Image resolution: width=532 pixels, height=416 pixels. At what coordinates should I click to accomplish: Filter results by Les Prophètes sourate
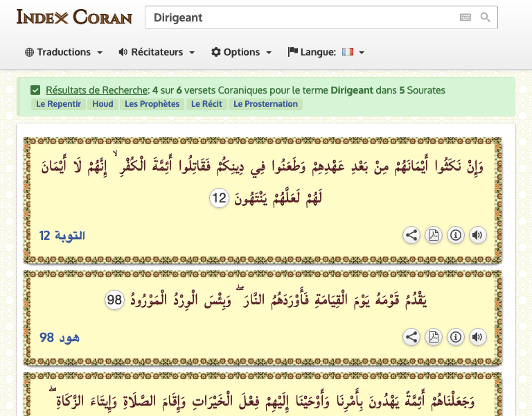coord(152,104)
